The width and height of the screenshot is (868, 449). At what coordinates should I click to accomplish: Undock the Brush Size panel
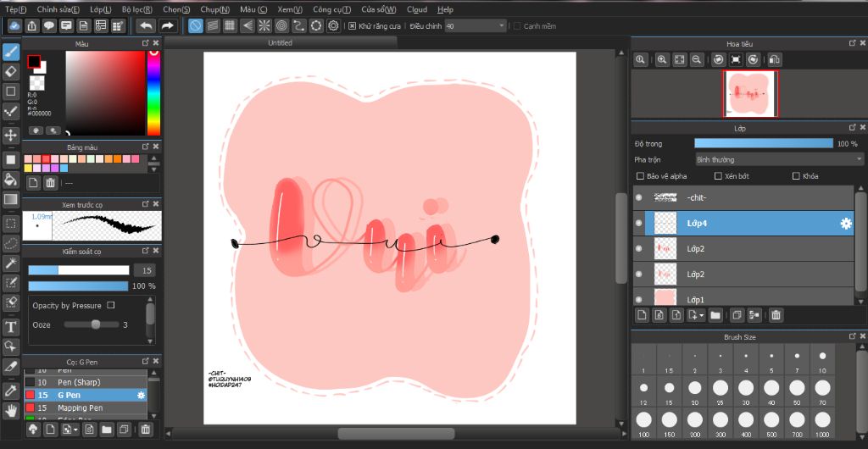click(853, 336)
